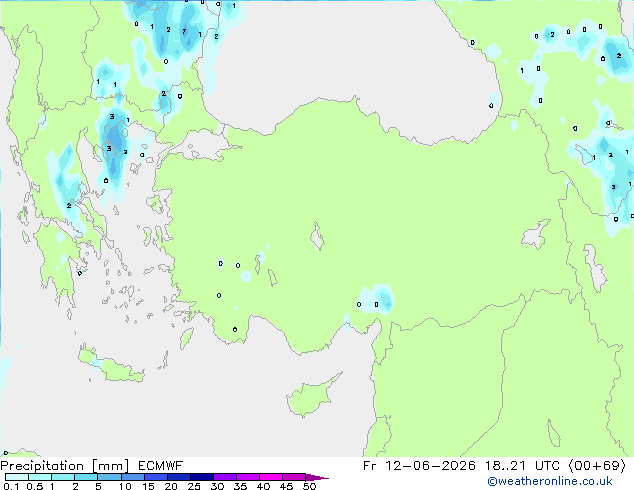Click the above-50 arrow tip of legend
Screen dimensions: 634x490
tap(318, 477)
